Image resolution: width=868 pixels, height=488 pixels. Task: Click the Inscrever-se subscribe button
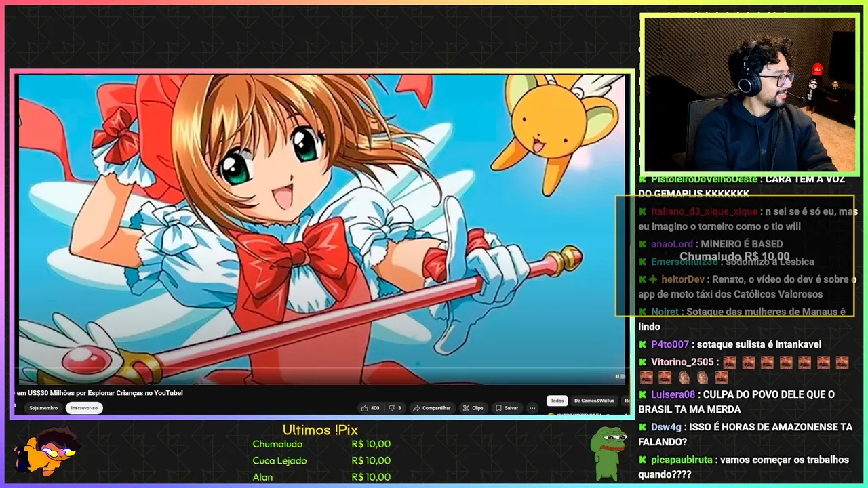pyautogui.click(x=85, y=408)
